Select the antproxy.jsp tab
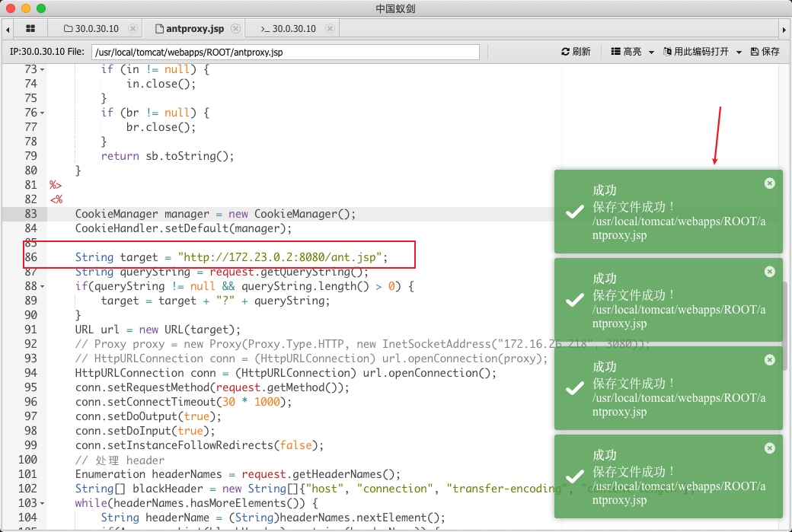792x532 pixels. point(190,29)
